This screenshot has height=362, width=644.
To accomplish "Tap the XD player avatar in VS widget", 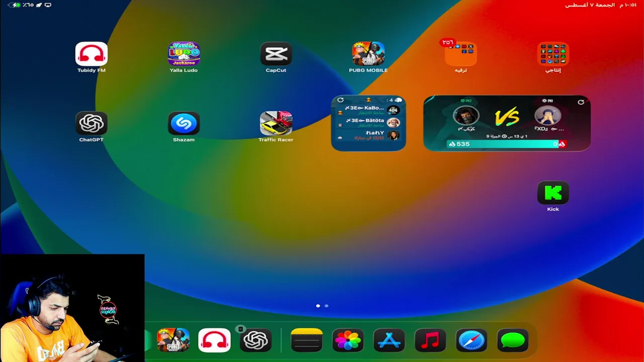I will pos(547,116).
